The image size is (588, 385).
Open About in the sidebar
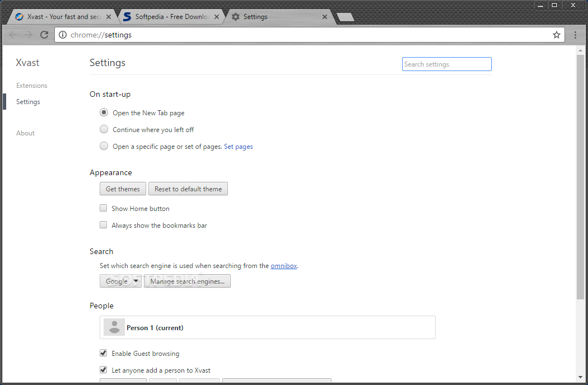coord(25,133)
